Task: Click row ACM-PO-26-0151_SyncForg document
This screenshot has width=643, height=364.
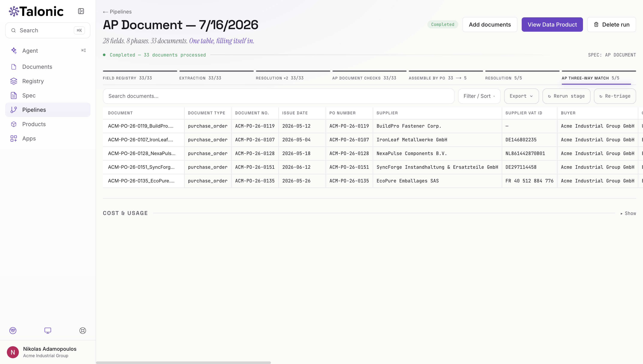Action: (x=141, y=167)
